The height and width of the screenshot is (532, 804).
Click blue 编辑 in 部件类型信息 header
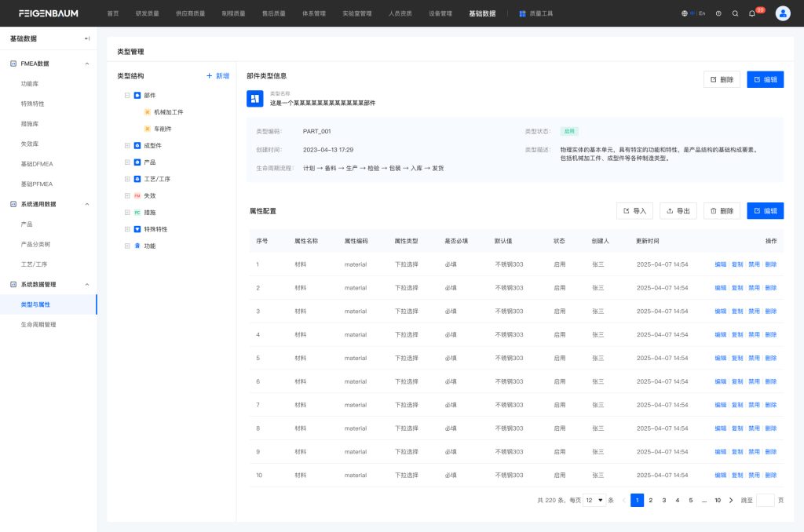click(x=765, y=79)
